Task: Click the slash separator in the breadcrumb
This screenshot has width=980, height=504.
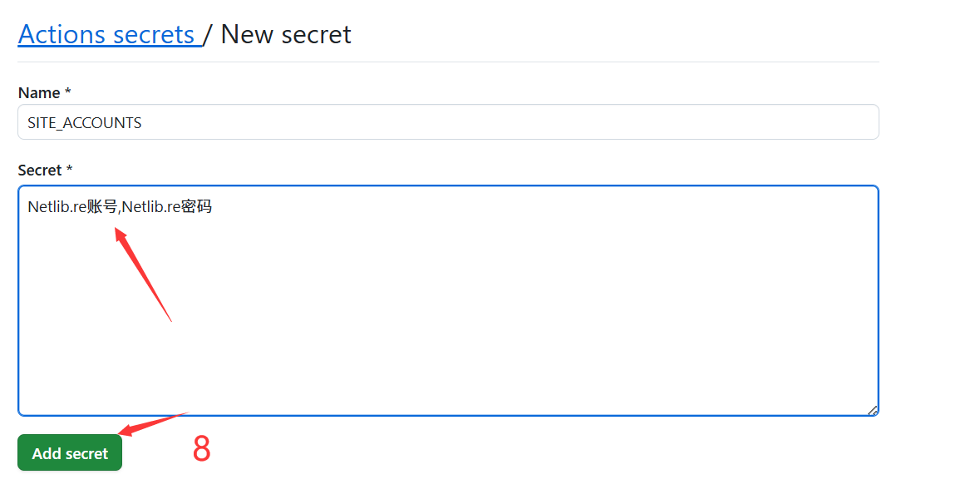Action: [x=209, y=34]
